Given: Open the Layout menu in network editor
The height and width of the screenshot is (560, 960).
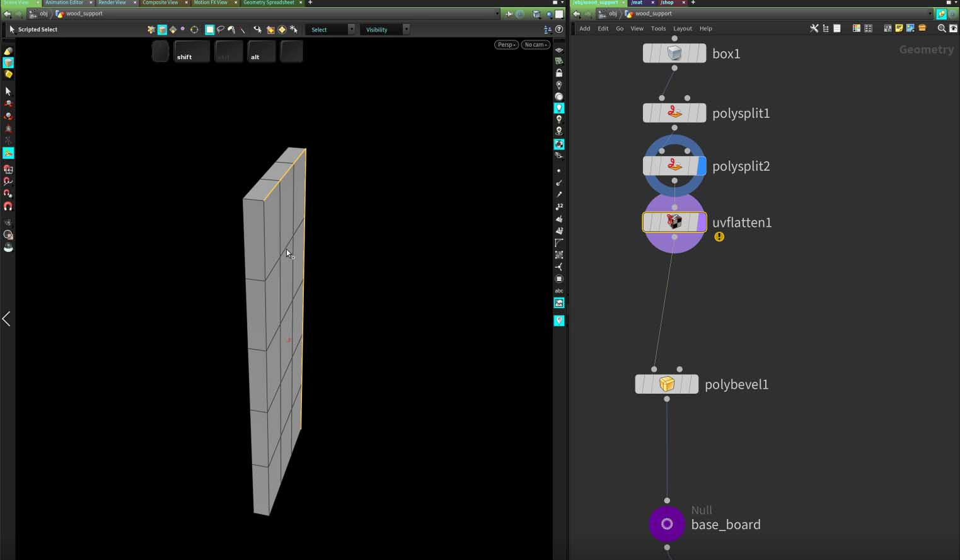Looking at the screenshot, I should [682, 28].
